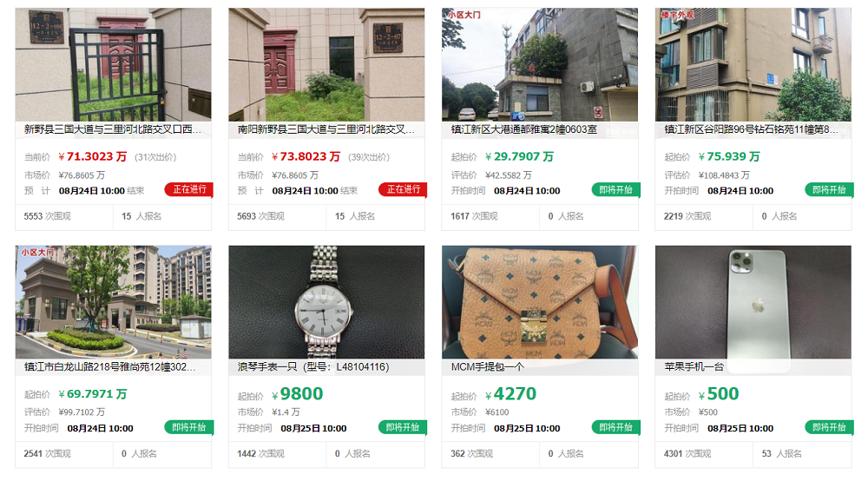Click the 5693 次围观 view count
This screenshot has width=868, height=481.
(260, 216)
